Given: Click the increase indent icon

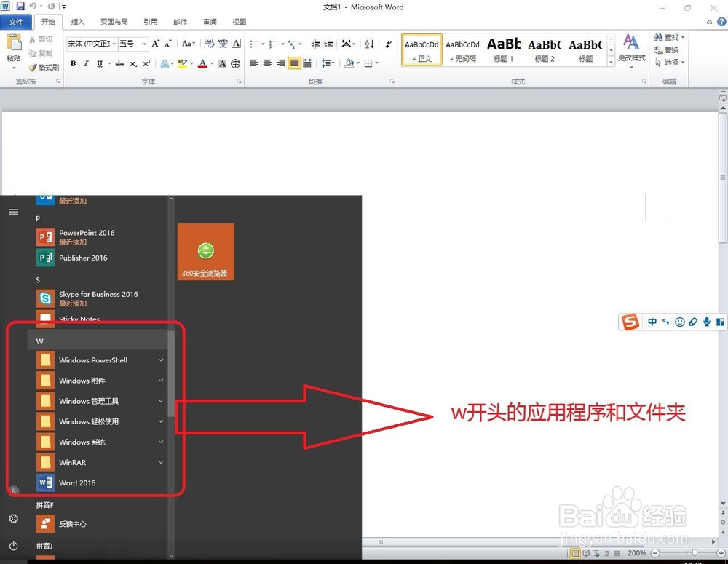Looking at the screenshot, I should pos(329,44).
